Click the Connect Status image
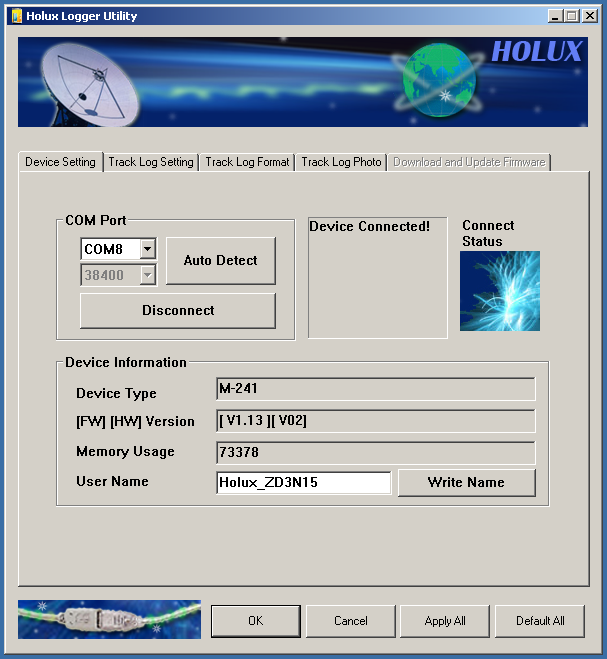Viewport: 607px width, 659px height. (500, 291)
